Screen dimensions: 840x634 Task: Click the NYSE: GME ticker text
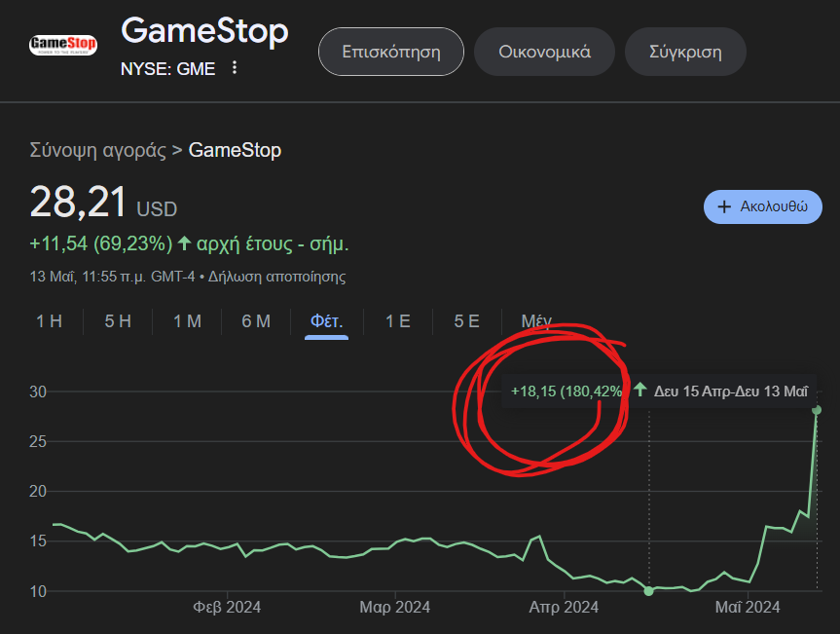pyautogui.click(x=167, y=68)
